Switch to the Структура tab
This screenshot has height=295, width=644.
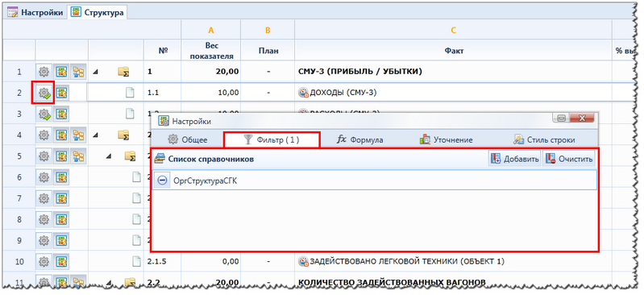(x=98, y=12)
